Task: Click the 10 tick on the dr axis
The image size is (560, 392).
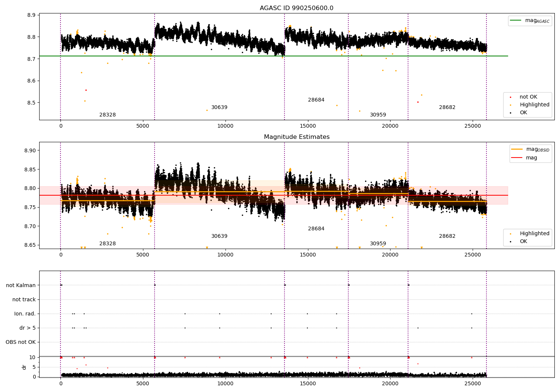Action: point(32,357)
